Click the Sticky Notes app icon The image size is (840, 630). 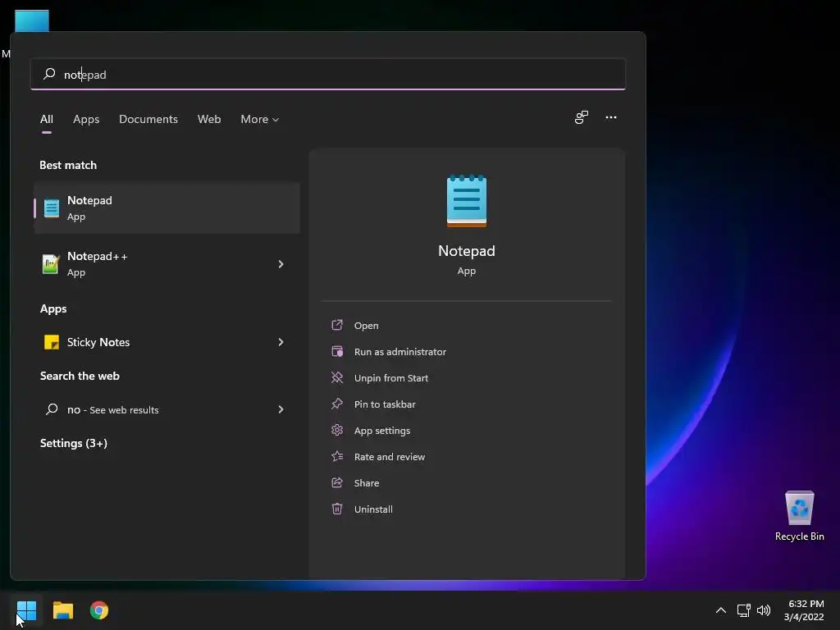pyautogui.click(x=52, y=342)
